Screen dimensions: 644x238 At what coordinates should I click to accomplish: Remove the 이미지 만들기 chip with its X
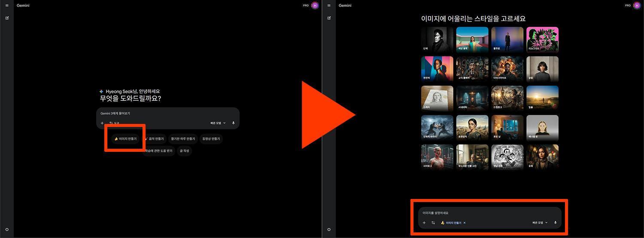465,223
